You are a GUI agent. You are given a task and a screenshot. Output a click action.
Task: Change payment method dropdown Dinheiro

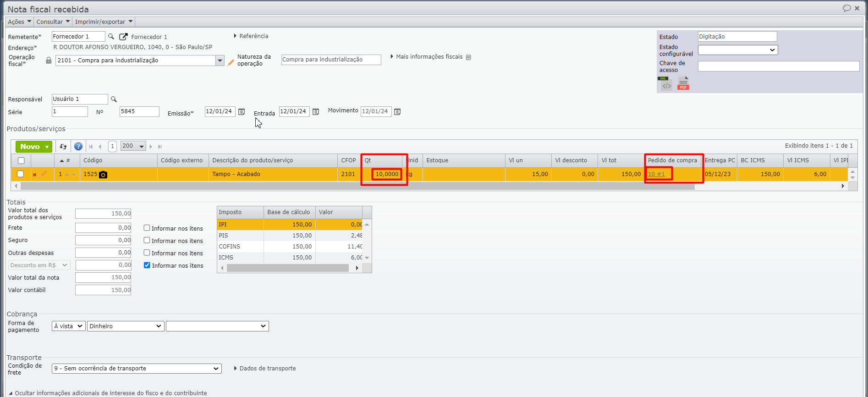pos(126,326)
